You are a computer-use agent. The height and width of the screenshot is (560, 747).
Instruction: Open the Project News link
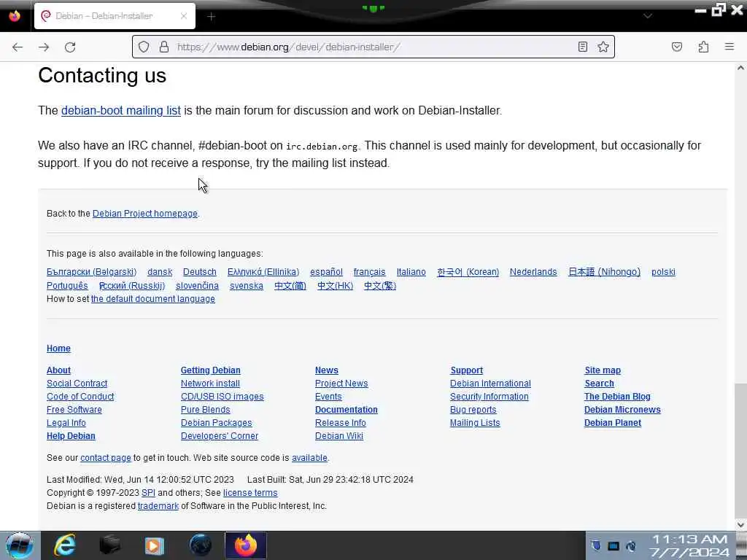341,384
